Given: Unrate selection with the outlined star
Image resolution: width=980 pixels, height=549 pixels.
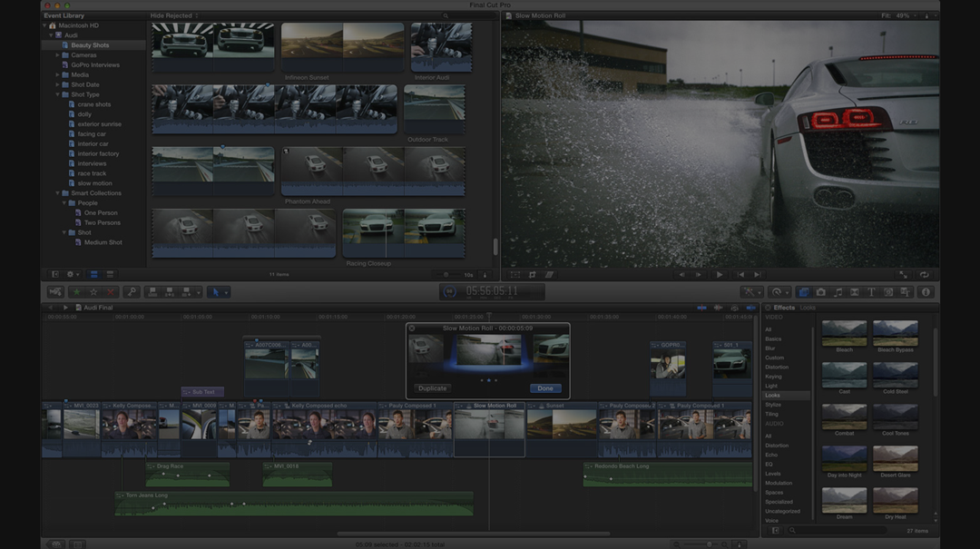Looking at the screenshot, I should click(x=93, y=292).
